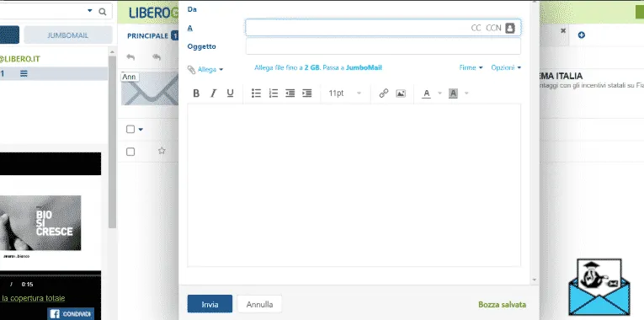The height and width of the screenshot is (320, 644).
Task: Add a CC recipient field
Action: [x=476, y=28]
